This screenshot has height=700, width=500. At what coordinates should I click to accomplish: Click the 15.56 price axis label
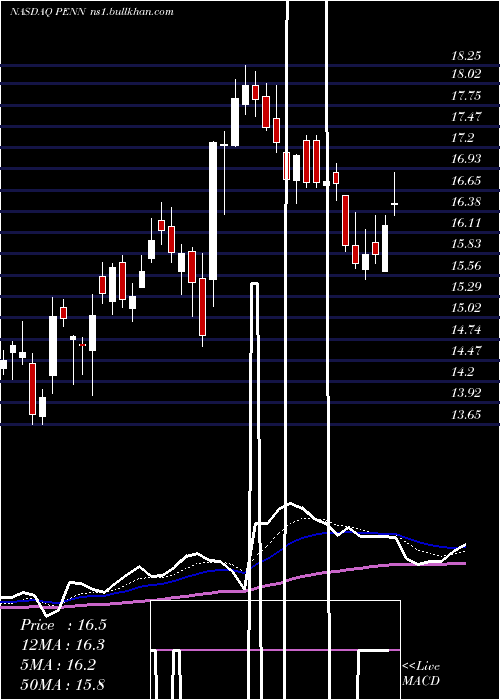pyautogui.click(x=467, y=266)
